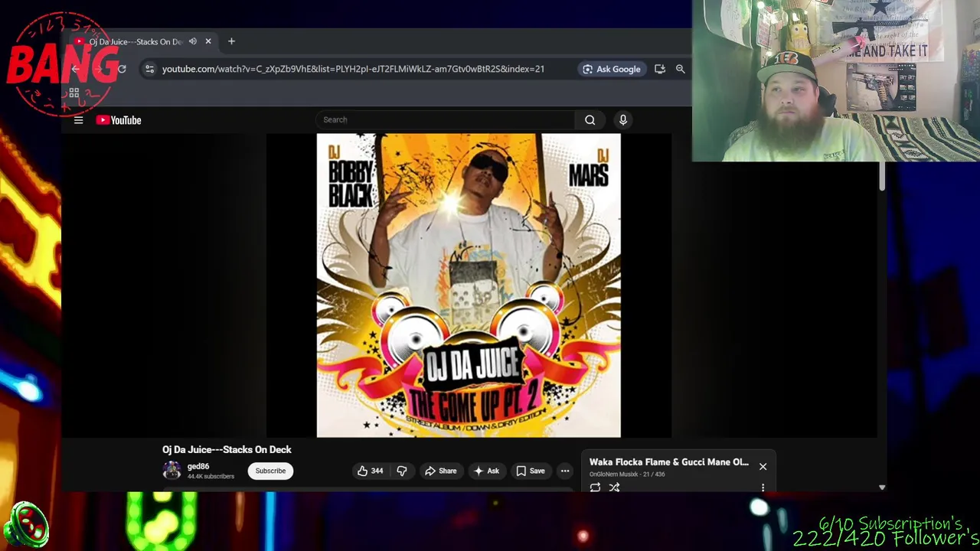
Task: Select the YouTube URL in address bar
Action: pos(353,69)
